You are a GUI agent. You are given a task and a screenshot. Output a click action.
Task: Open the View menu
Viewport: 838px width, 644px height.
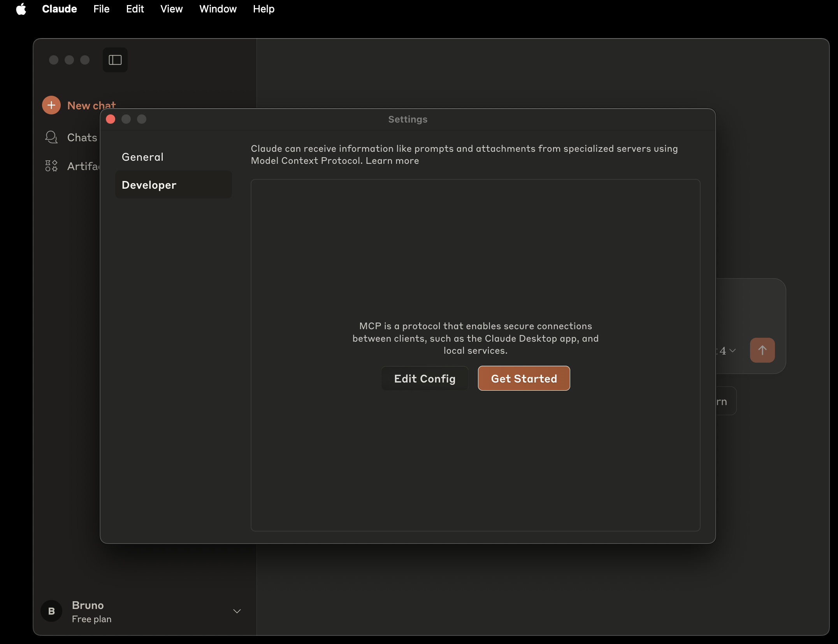click(172, 9)
